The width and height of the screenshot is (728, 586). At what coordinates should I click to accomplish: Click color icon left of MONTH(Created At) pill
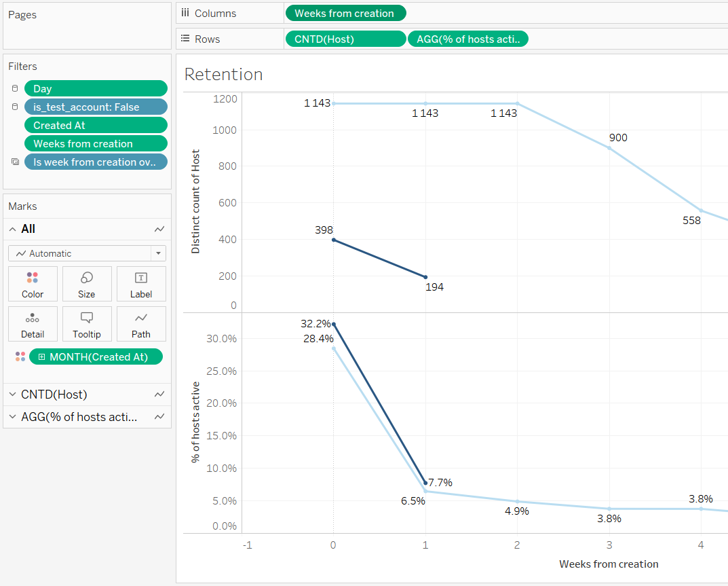tap(20, 356)
